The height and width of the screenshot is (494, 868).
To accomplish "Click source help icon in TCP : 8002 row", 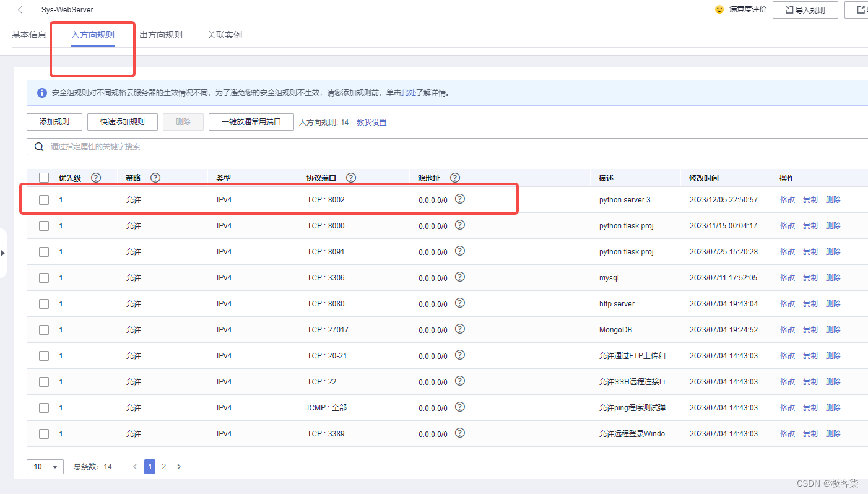I will tap(459, 199).
